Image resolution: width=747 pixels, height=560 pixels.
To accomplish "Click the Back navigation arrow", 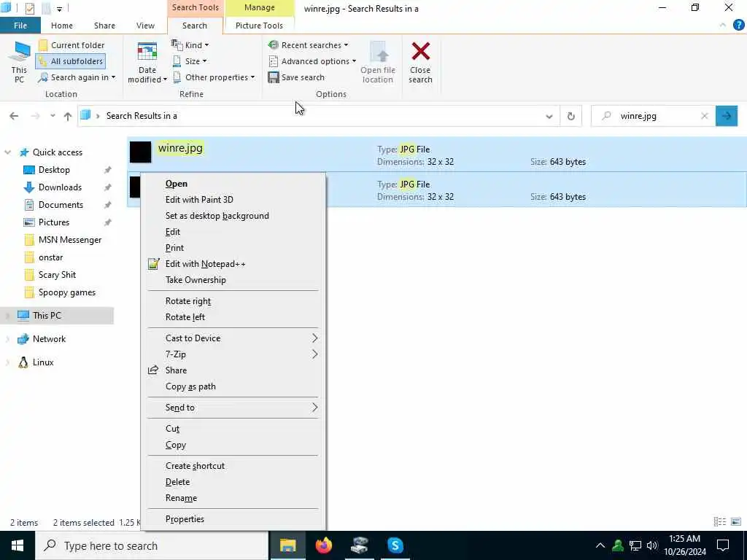I will click(14, 116).
